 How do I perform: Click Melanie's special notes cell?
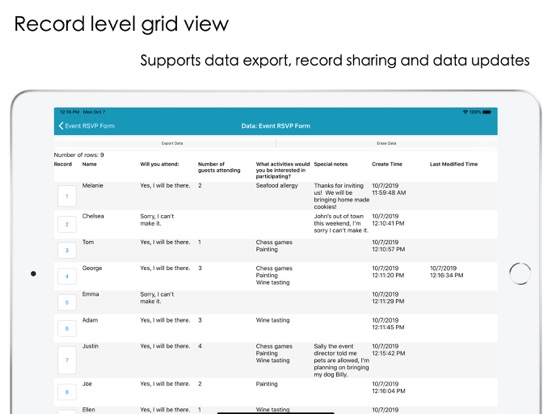coord(341,196)
